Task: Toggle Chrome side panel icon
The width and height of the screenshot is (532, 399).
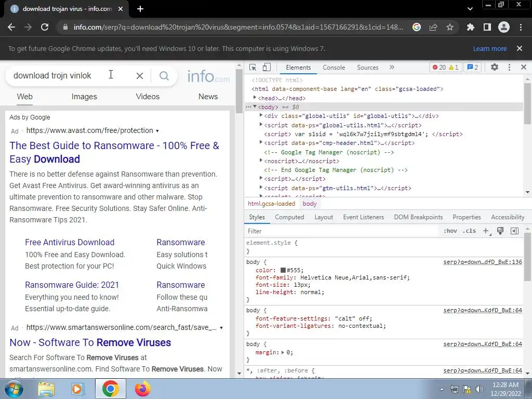Action: (x=487, y=27)
